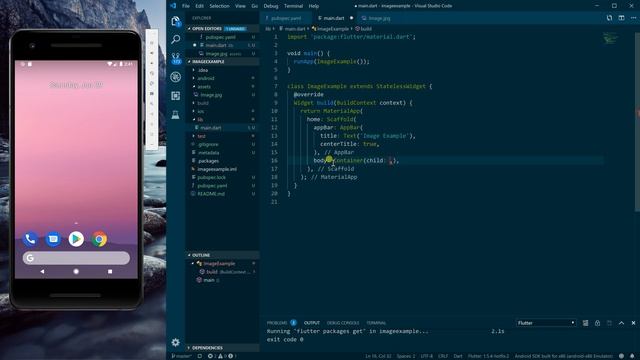Click the notification bell in status bar
Screen dimensions: 640x360
pos(632,356)
